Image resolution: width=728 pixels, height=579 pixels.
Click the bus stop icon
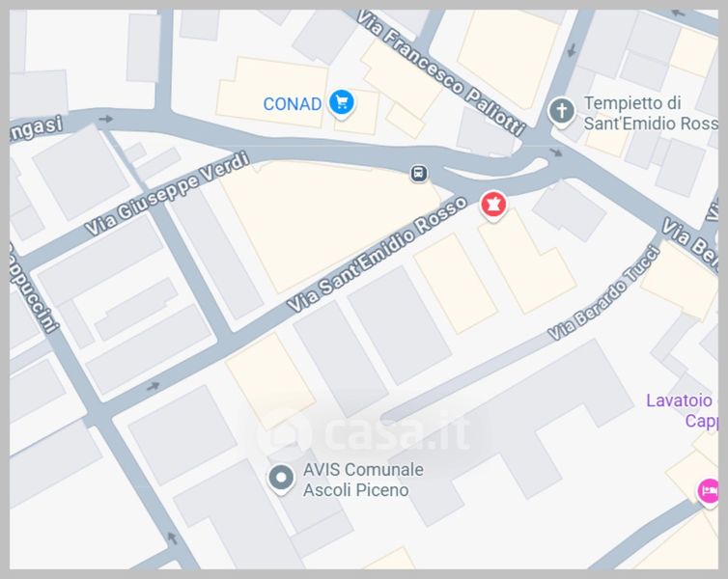pos(419,174)
